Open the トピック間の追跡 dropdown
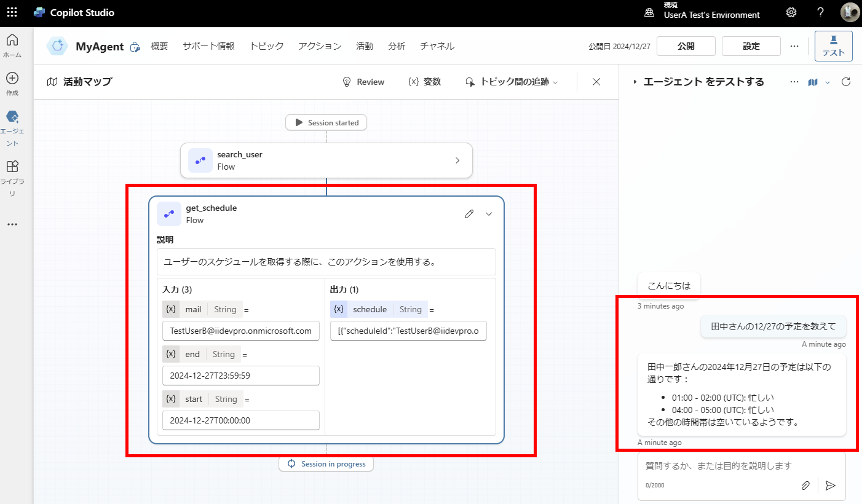This screenshot has height=504, width=862. click(512, 82)
